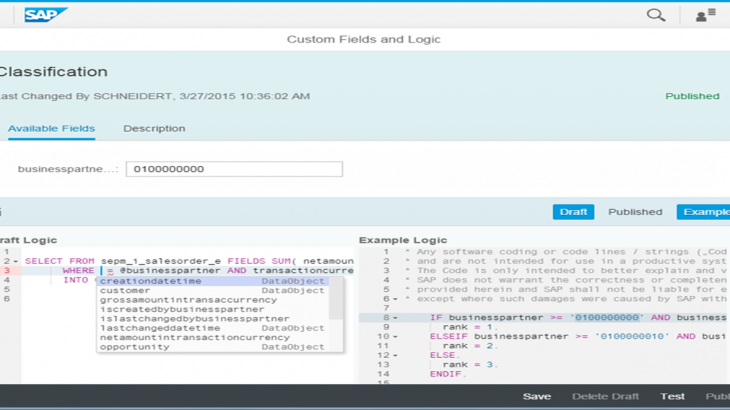The height and width of the screenshot is (410, 730).
Task: Toggle the Draft logic view button
Action: 573,212
